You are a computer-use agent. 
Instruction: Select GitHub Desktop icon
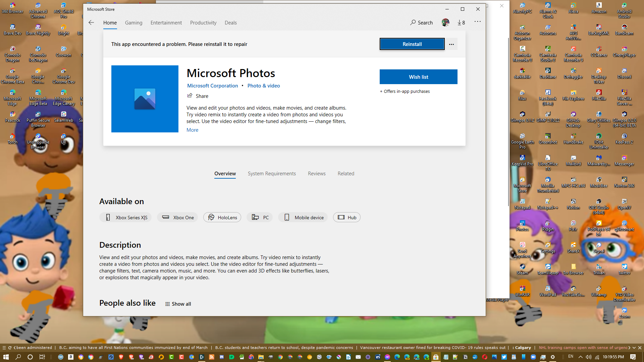coord(573,120)
